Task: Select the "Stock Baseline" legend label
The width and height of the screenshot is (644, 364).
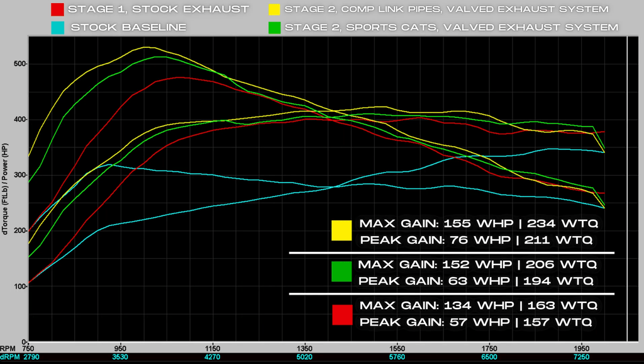Action: click(128, 28)
